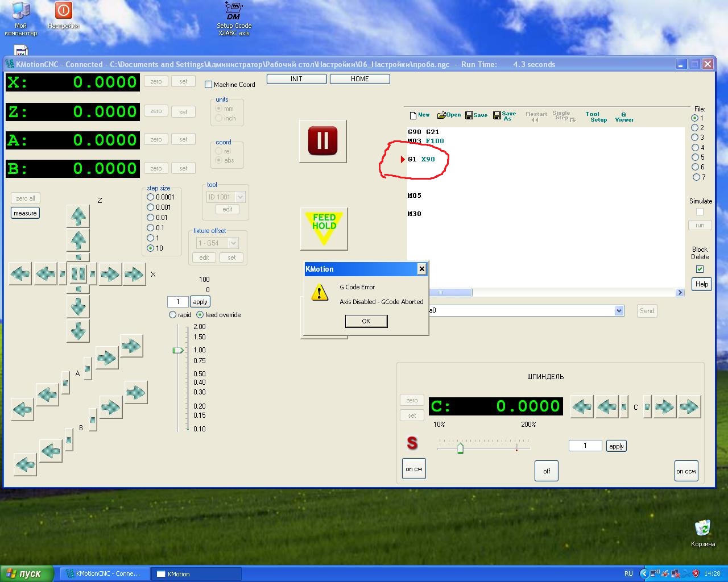Jog A axis fast left with outermost arrow

click(x=23, y=409)
